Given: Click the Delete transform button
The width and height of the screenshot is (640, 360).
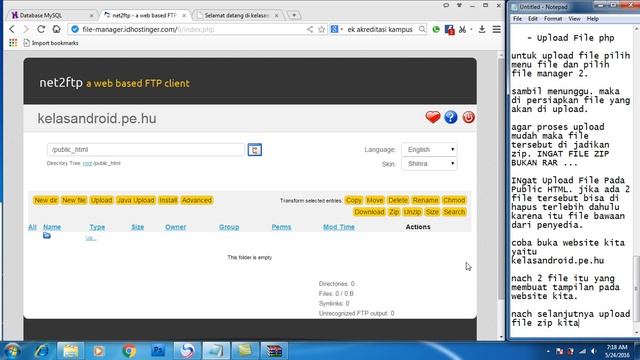Looking at the screenshot, I should [x=398, y=200].
